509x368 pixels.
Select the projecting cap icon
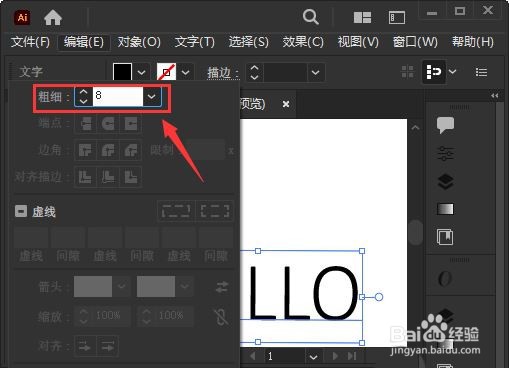coord(131,124)
